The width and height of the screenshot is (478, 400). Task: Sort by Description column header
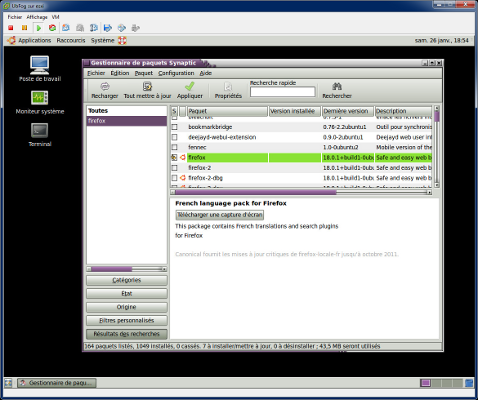pos(403,111)
